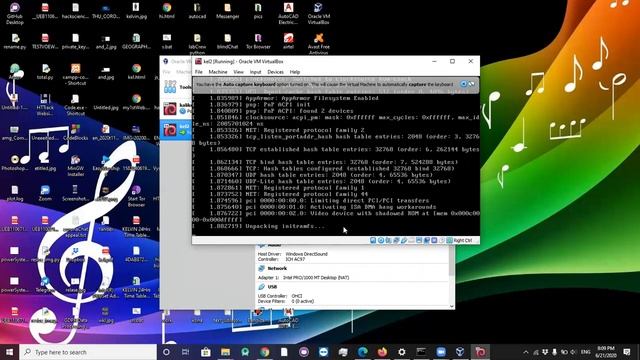This screenshot has width=640, height=360.
Task: Open the HTTrack Website Copier desktop shortcut
Action: pos(45,104)
